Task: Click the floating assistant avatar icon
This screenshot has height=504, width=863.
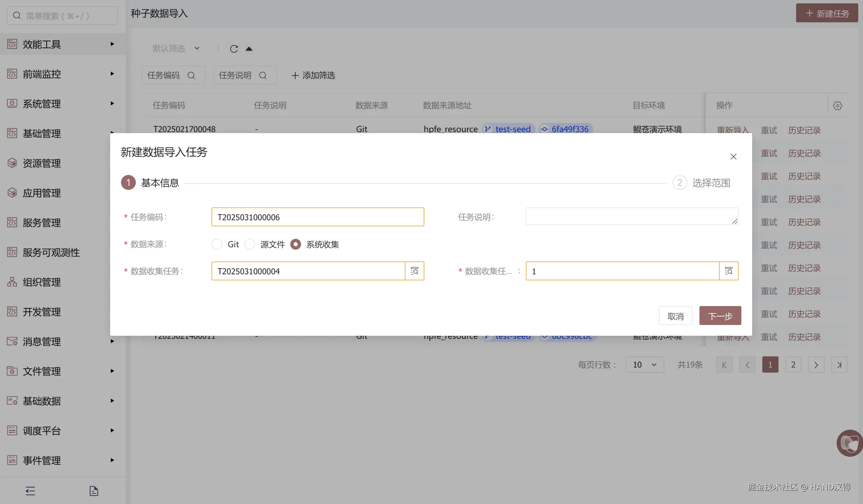Action: (850, 443)
